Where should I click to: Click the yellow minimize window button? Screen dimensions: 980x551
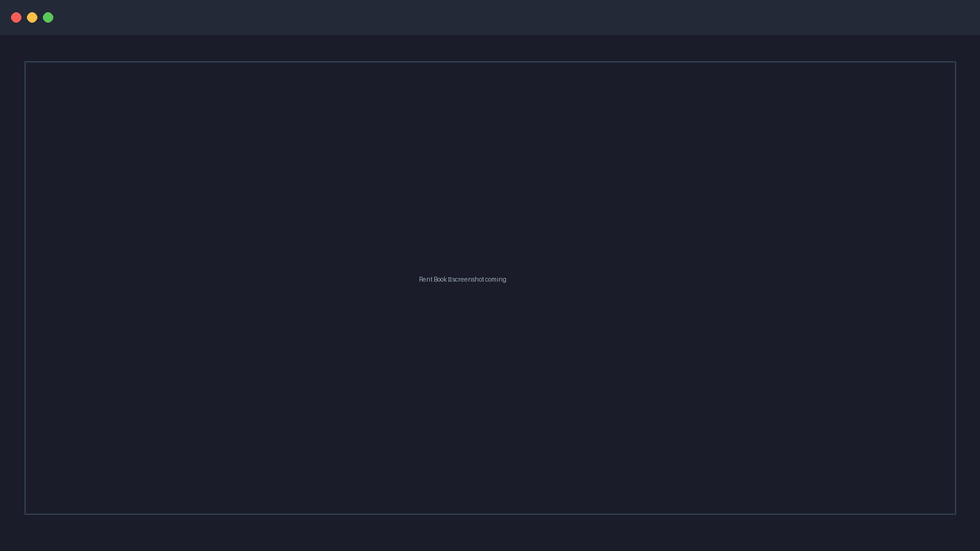click(x=32, y=18)
